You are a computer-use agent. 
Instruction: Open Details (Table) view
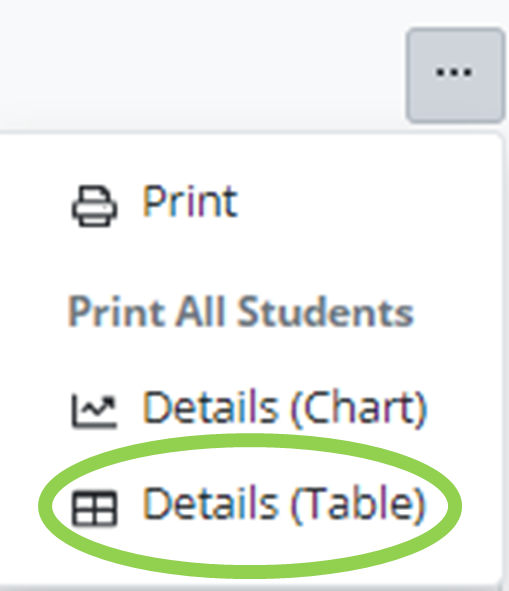249,506
